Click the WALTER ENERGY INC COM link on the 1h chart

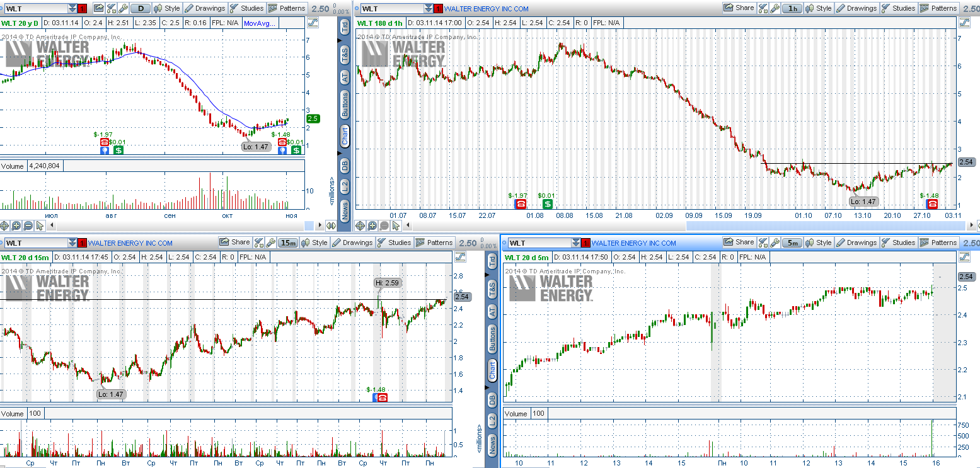(x=486, y=9)
